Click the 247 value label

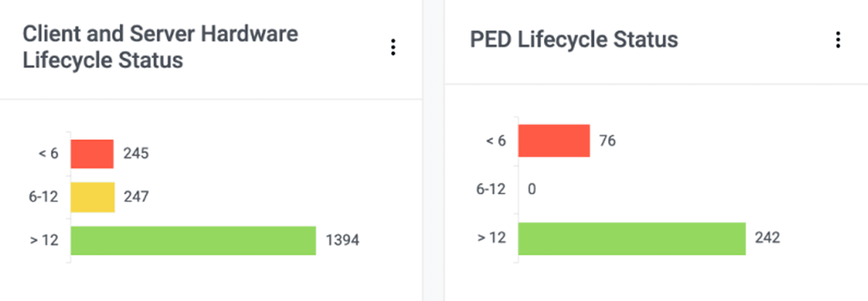coord(136,196)
